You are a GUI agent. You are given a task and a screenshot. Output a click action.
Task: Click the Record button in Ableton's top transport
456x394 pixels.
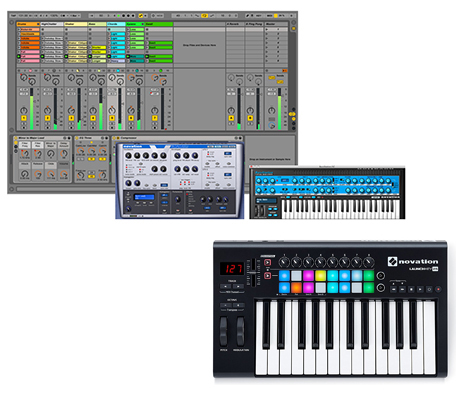[x=128, y=16]
